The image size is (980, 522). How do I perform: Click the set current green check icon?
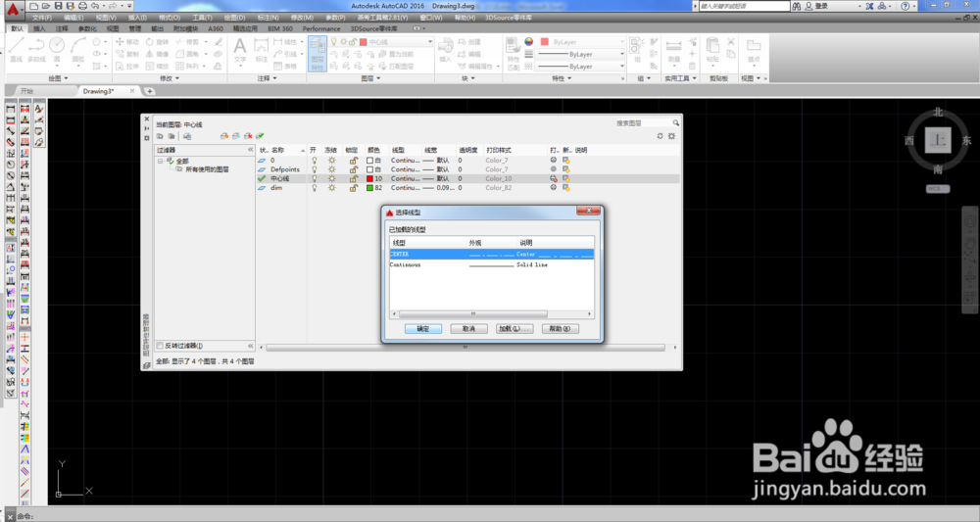[260, 135]
